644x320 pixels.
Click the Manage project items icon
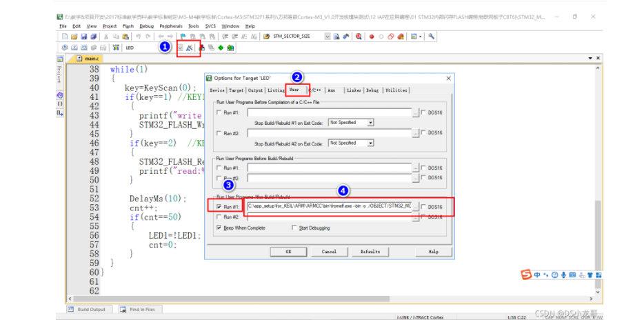(201, 48)
